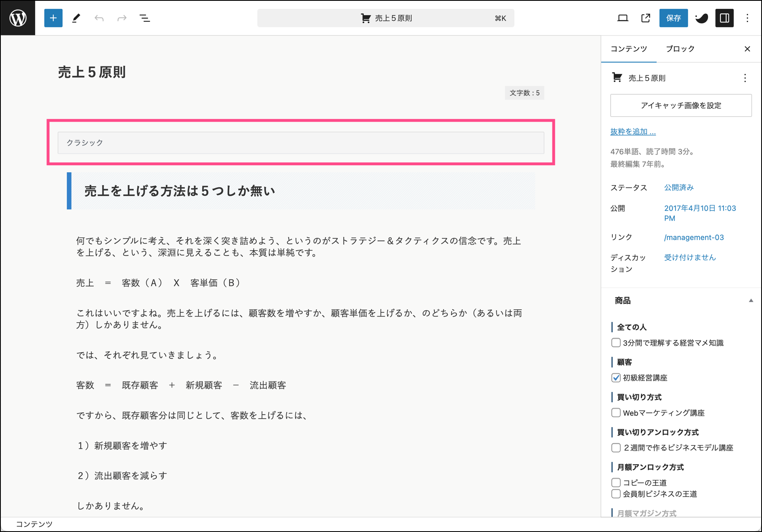Switch to the ブロック tab
The image size is (762, 532).
click(x=680, y=49)
